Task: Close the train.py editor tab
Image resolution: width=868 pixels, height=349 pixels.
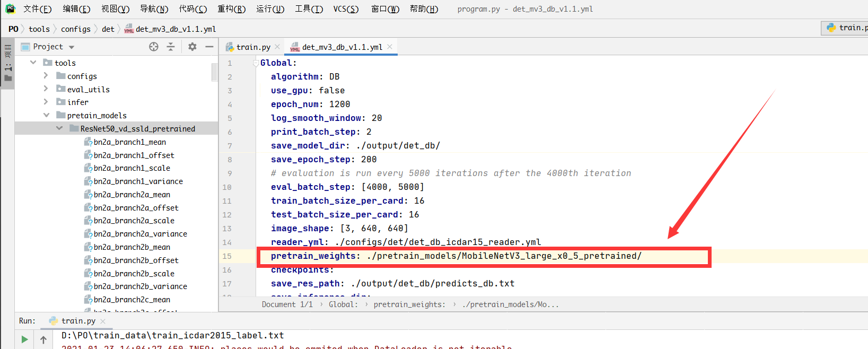Action: tap(277, 47)
